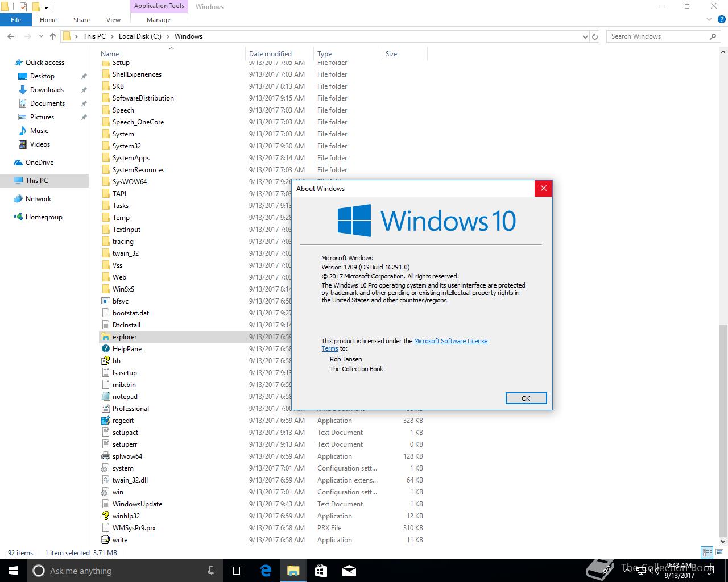Switch to Details view icon in status bar
728x582 pixels.
(x=707, y=552)
